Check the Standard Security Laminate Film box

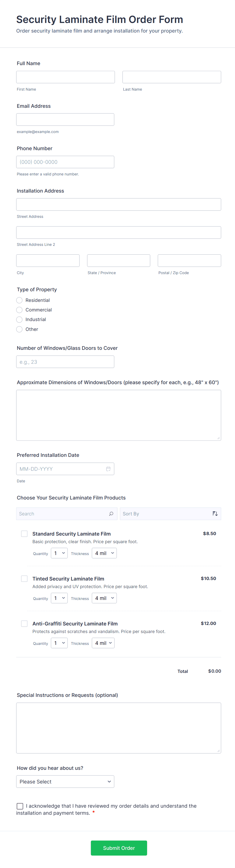[24, 534]
